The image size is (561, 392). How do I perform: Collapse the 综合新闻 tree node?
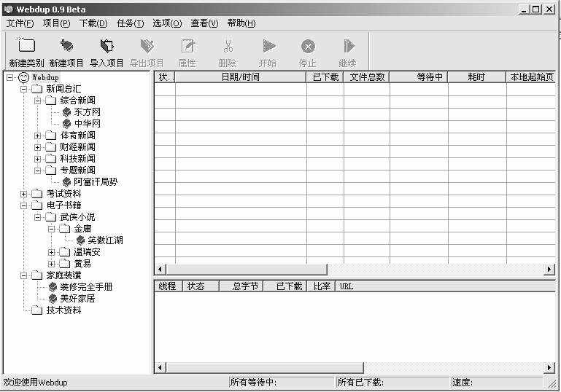(x=37, y=101)
